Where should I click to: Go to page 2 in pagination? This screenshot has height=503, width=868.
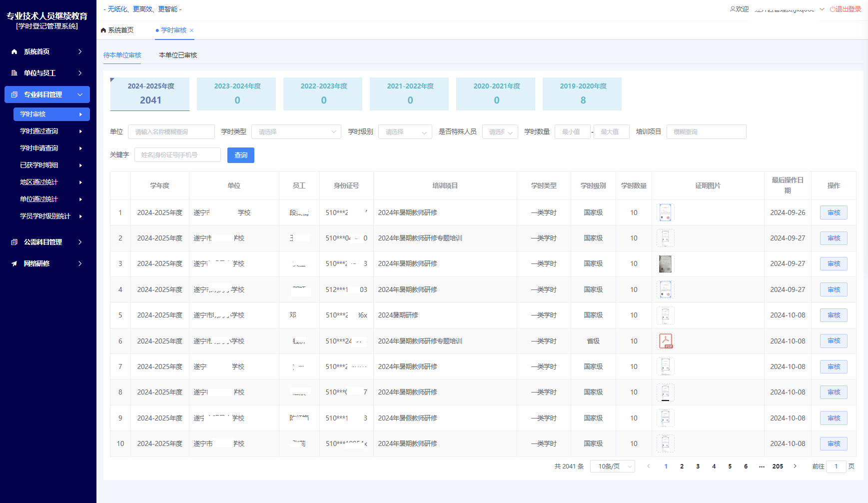[682, 466]
